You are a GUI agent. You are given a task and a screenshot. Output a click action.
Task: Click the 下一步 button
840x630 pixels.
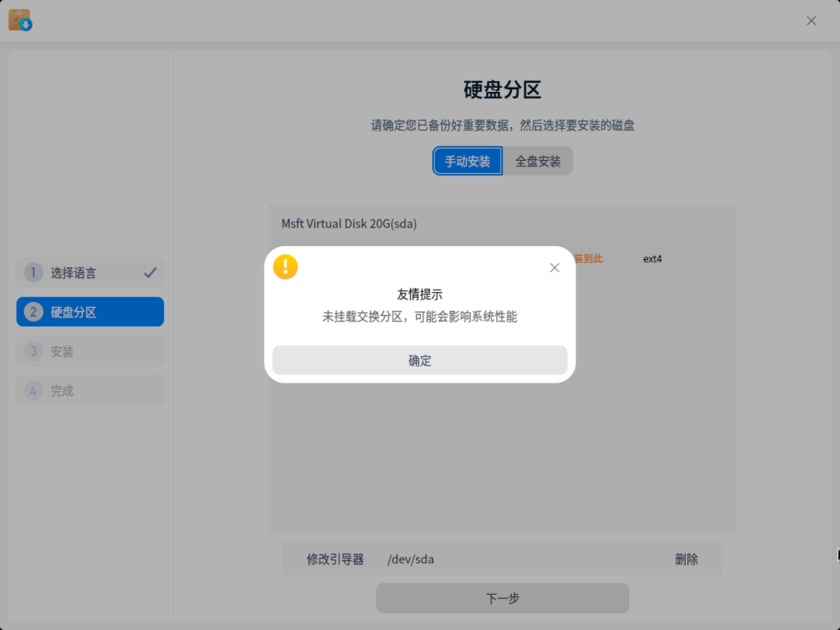(x=503, y=598)
